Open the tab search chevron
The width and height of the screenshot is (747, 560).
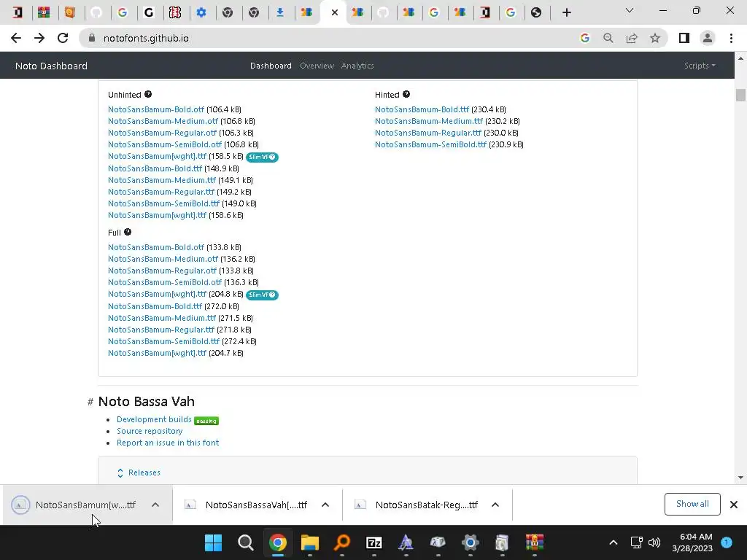pyautogui.click(x=630, y=10)
